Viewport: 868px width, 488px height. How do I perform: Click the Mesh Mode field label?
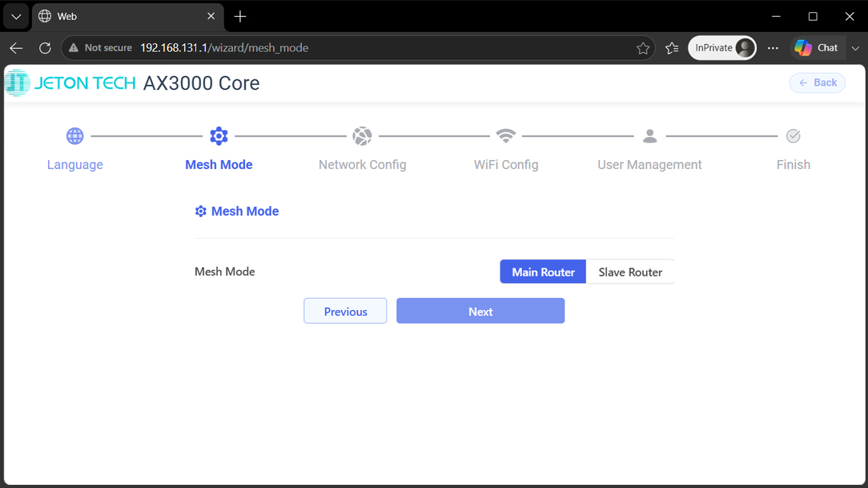pyautogui.click(x=225, y=272)
